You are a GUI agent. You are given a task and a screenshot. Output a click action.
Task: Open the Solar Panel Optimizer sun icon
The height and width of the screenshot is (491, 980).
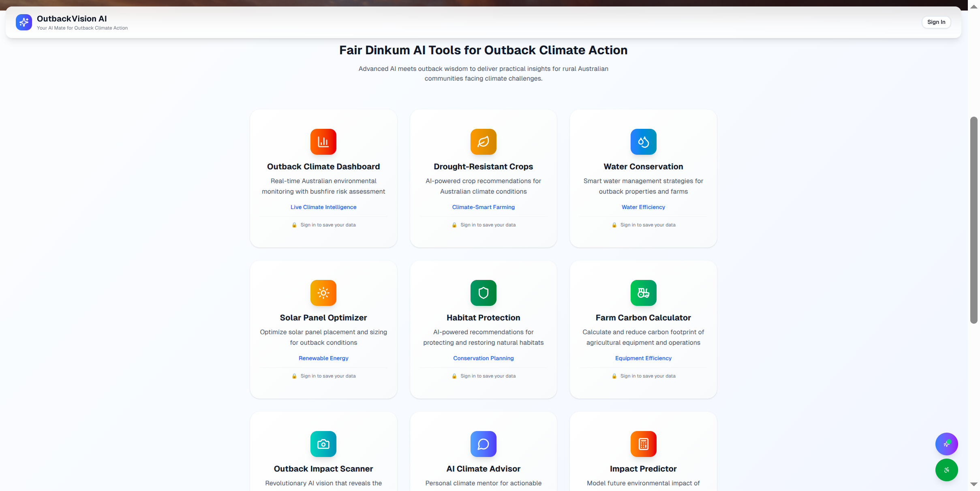point(323,293)
